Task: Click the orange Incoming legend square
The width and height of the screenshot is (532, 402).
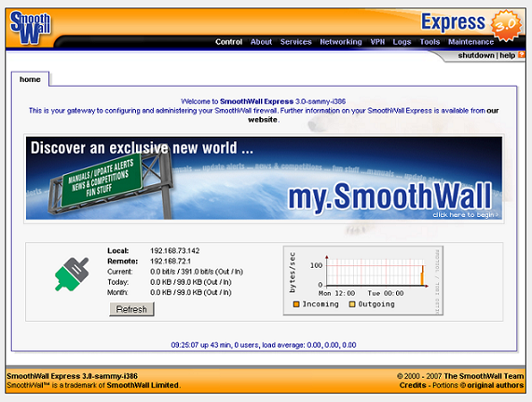Action: pyautogui.click(x=296, y=304)
